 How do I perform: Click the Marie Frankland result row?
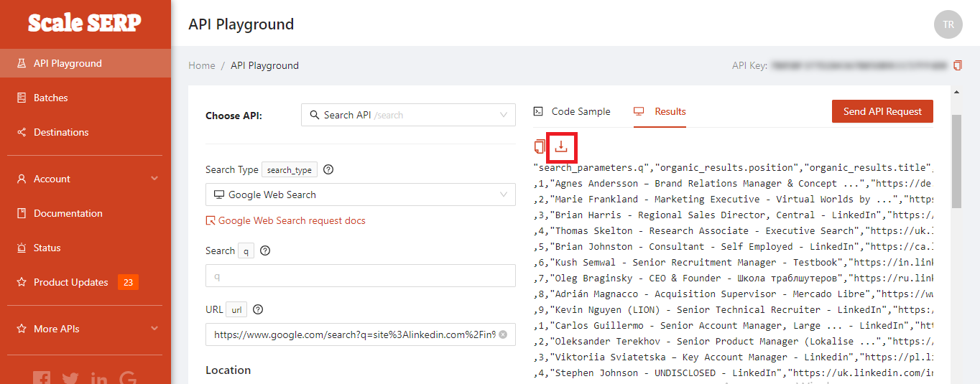[733, 200]
